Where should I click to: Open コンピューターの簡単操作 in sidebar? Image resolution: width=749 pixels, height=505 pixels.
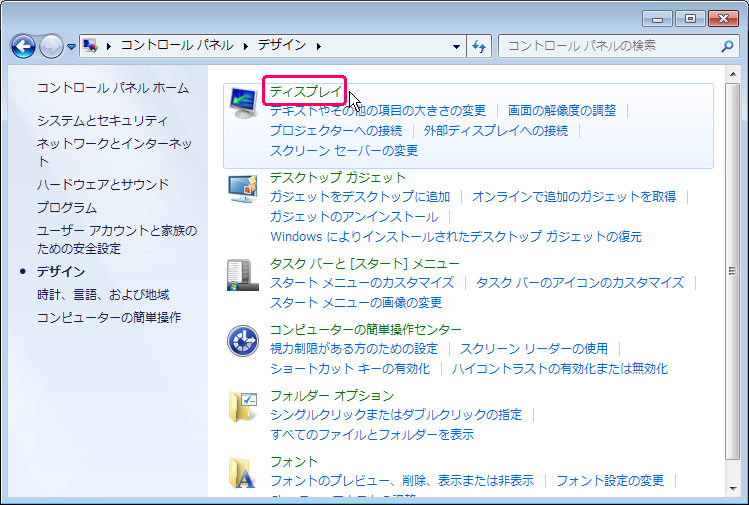[x=109, y=317]
